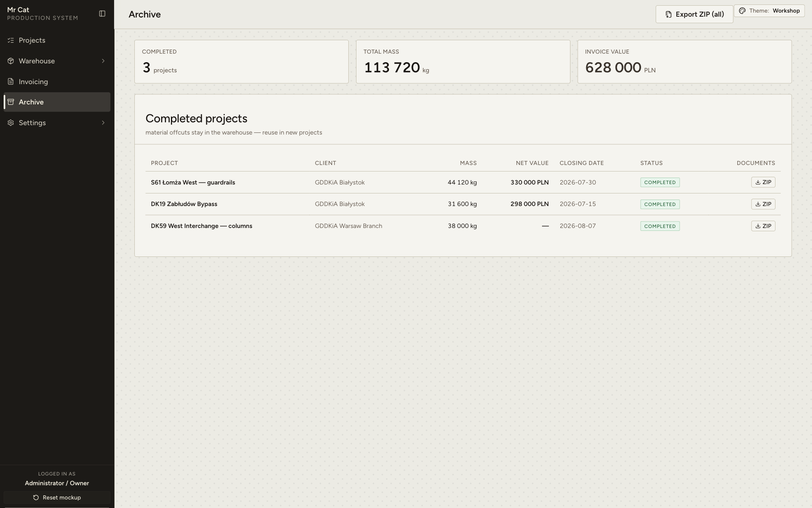Click the Mr Cat Production System title
Image resolution: width=812 pixels, height=508 pixels.
(43, 13)
